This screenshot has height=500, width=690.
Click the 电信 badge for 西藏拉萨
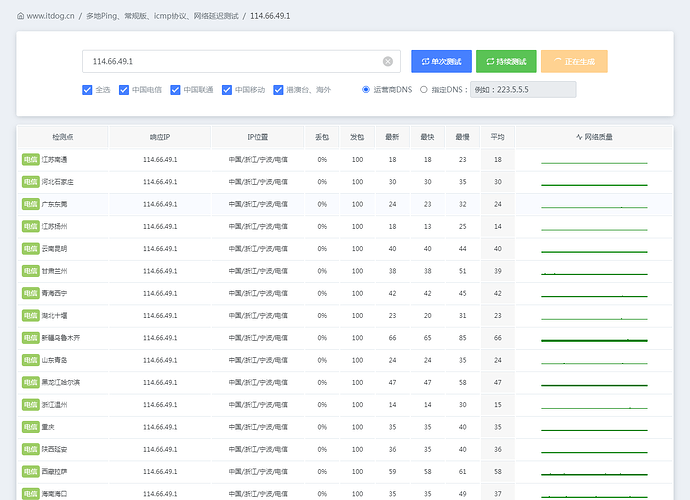tap(30, 472)
